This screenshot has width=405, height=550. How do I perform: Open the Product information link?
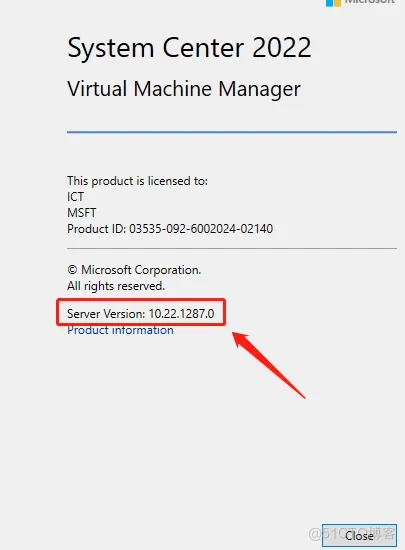coord(120,330)
